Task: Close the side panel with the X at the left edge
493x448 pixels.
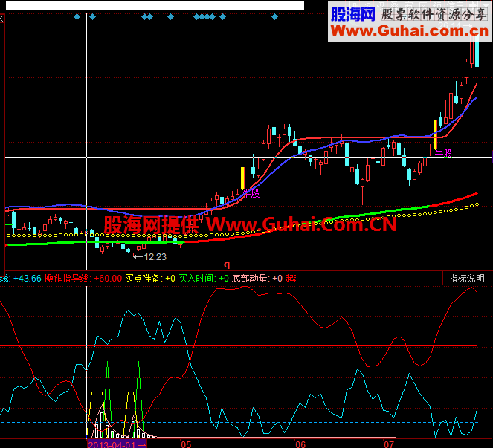Action: pos(1,19)
